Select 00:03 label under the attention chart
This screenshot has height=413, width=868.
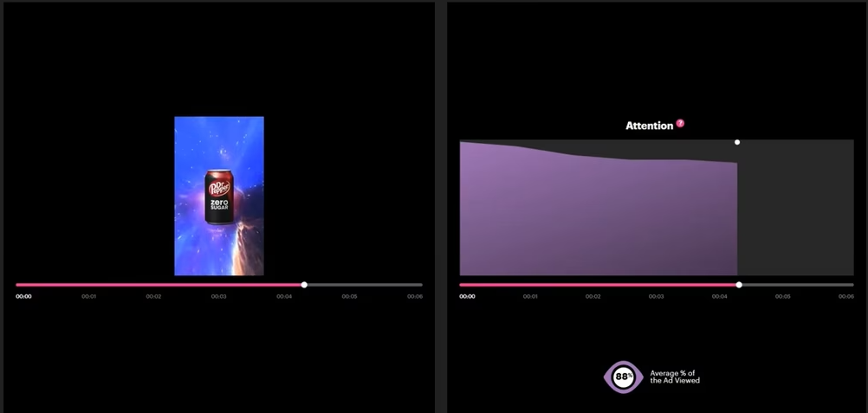coord(657,297)
